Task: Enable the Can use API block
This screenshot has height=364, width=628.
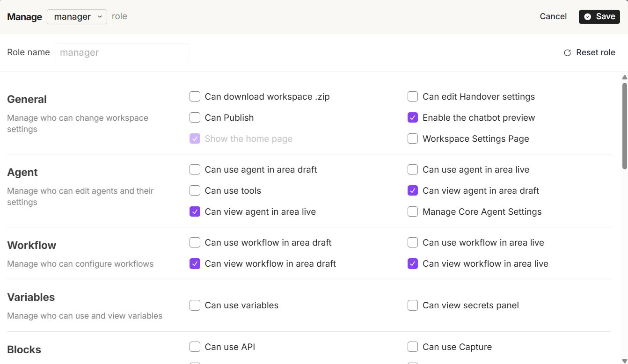Action: [x=195, y=347]
